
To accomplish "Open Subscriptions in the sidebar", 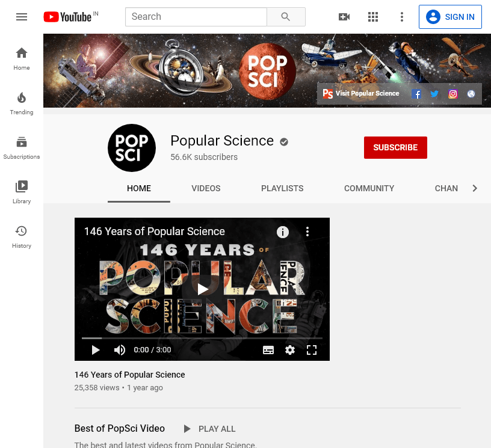I will point(22,148).
